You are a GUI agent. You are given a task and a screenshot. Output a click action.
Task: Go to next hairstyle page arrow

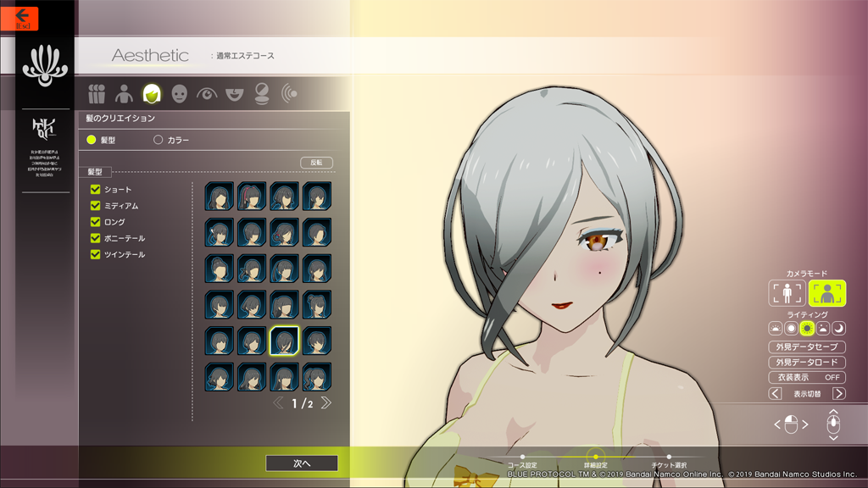coord(326,403)
